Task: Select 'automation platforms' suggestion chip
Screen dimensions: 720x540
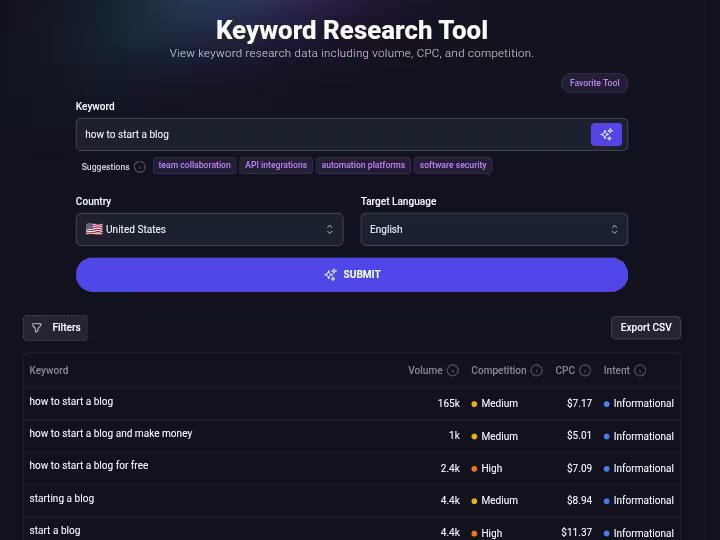Action: [363, 165]
